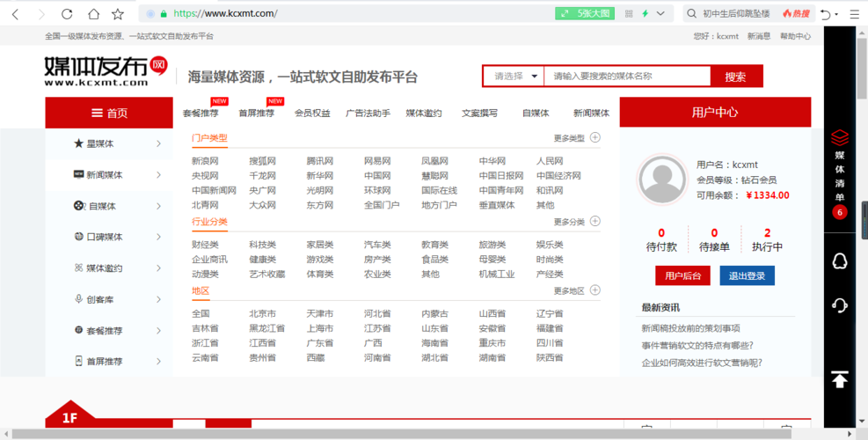Viewport: 868px width, 440px height.
Task: Open the 新闻媒体 top nav item
Action: point(591,113)
